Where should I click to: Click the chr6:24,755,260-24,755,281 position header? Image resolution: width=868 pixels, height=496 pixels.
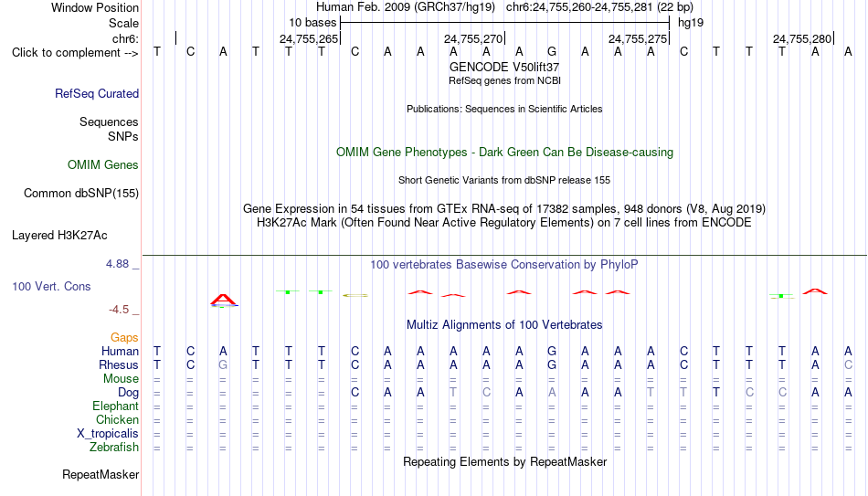[599, 7]
